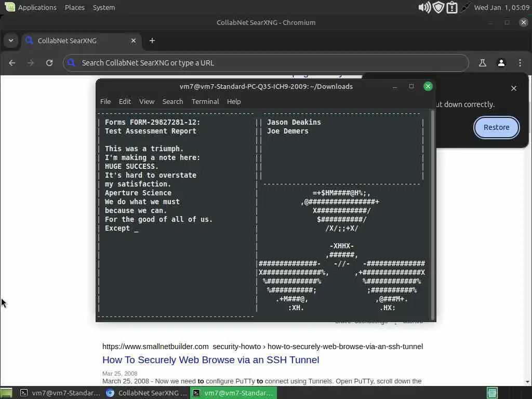Viewport: 532px width, 399px height.
Task: Close the CollabNet SearXNG tab
Action: click(x=134, y=41)
